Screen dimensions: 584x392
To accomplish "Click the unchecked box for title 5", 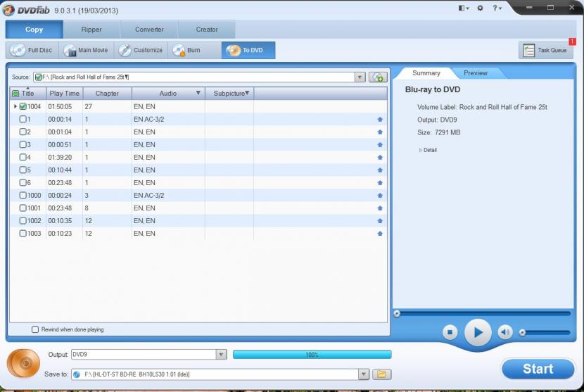I will 23,170.
